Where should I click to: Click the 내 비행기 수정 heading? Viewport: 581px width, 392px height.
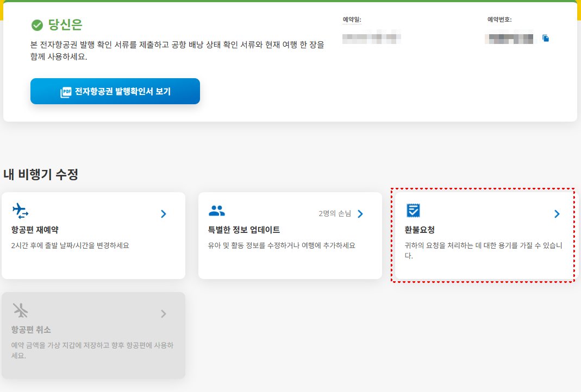click(41, 174)
